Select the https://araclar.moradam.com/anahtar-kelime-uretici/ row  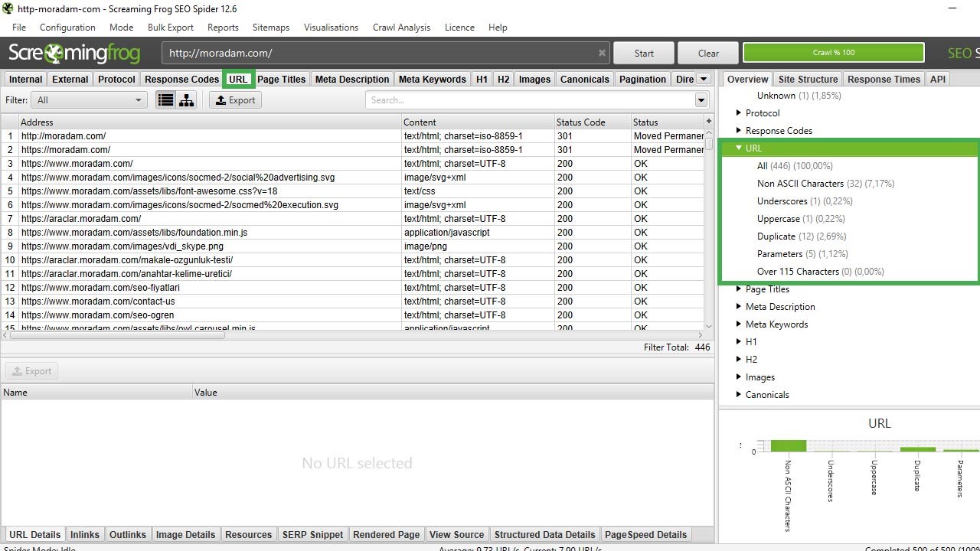point(352,274)
